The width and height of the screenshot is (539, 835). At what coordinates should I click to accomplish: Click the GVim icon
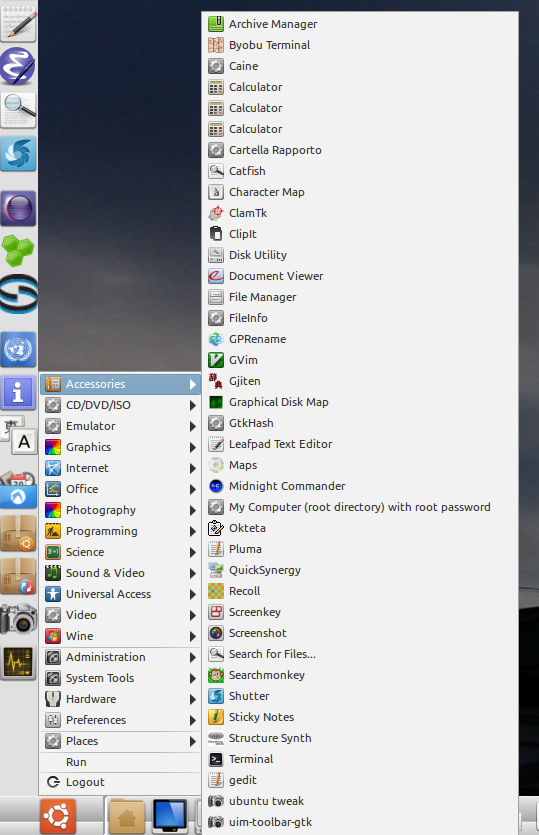216,360
